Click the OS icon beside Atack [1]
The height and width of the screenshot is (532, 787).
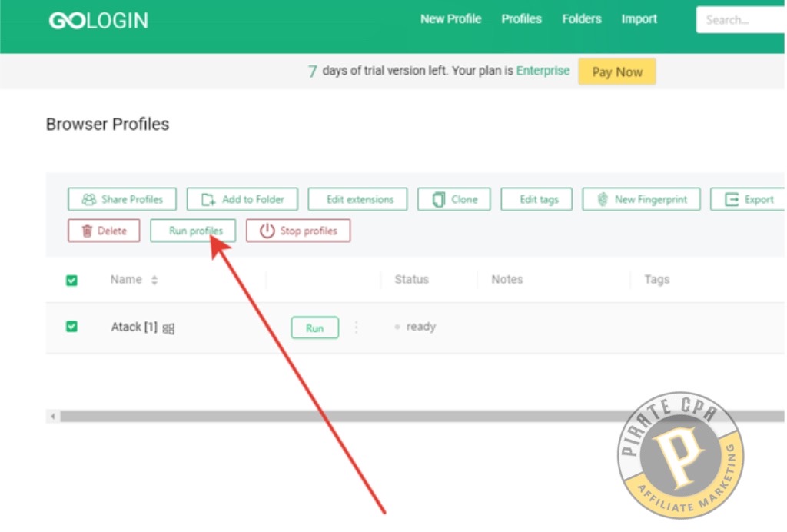(168, 329)
